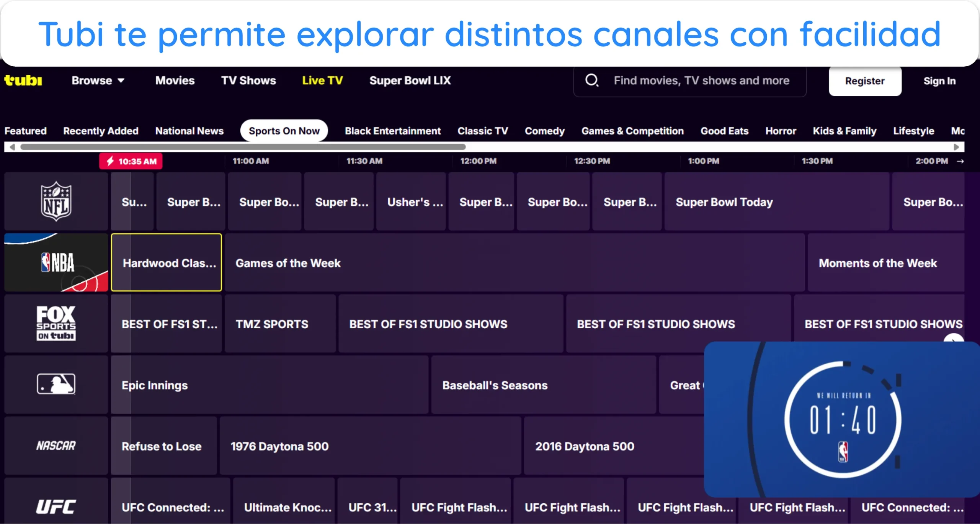The image size is (980, 524).
Task: Click the 11:00 AM time label
Action: coord(251,161)
